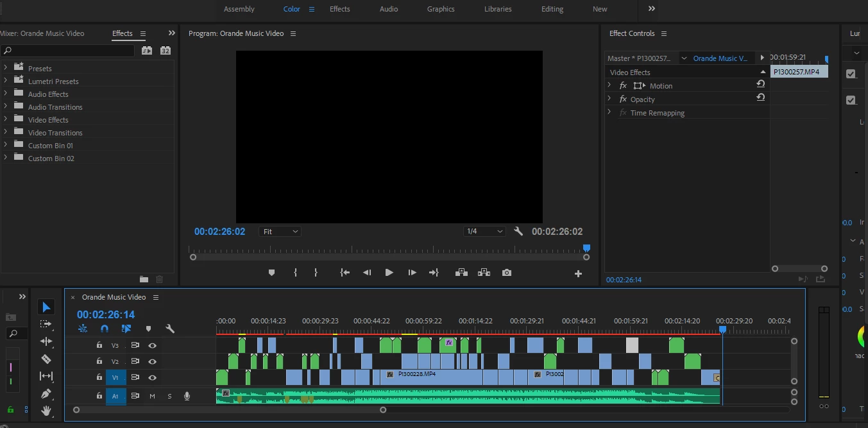Select the Pen tool
This screenshot has width=868, height=428.
46,393
